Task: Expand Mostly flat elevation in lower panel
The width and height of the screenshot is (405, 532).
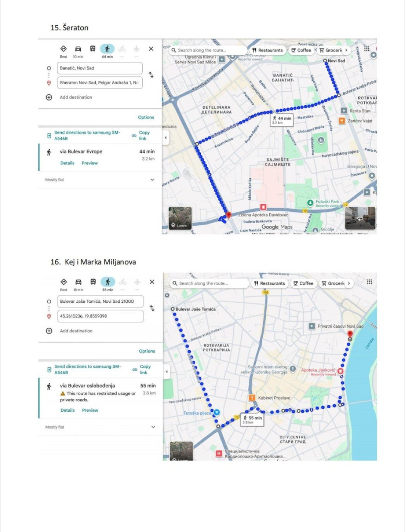Action: [x=153, y=427]
